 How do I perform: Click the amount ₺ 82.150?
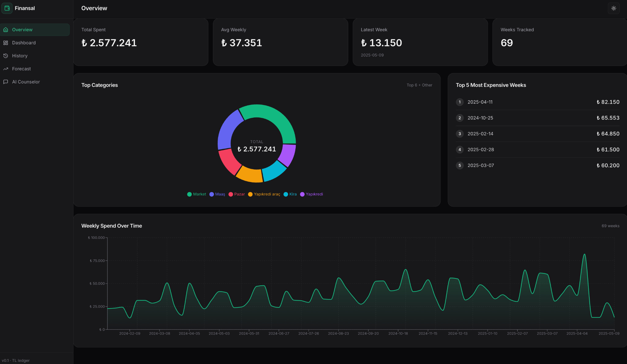click(608, 102)
